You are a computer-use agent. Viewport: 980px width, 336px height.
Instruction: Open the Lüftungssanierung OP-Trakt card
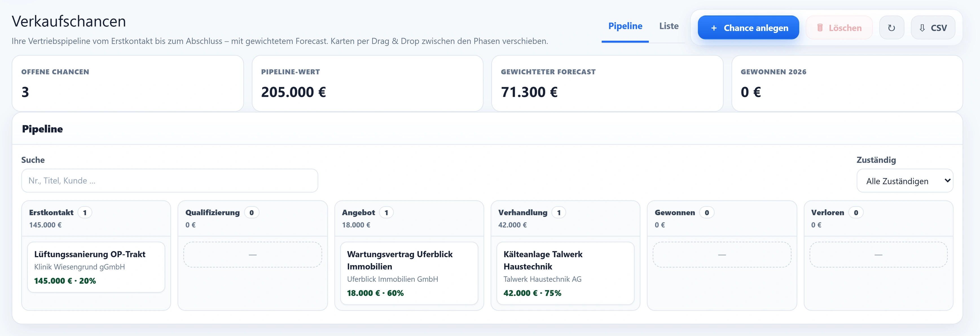click(96, 267)
